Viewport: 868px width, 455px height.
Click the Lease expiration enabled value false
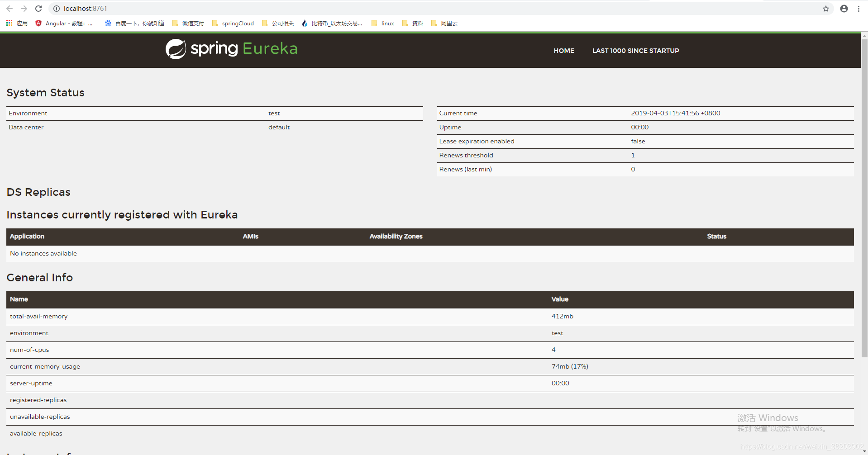pyautogui.click(x=638, y=141)
